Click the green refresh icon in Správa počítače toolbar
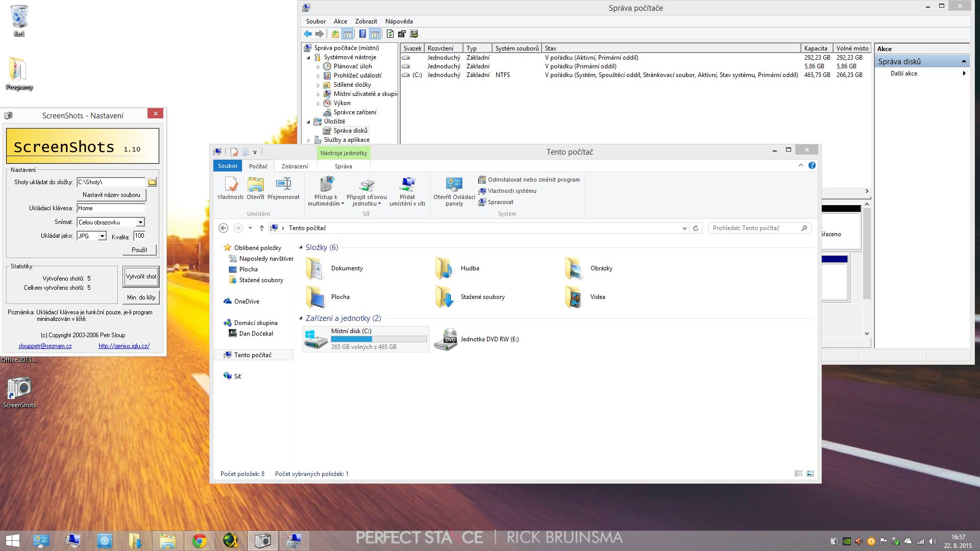Image resolution: width=980 pixels, height=551 pixels. point(390,34)
